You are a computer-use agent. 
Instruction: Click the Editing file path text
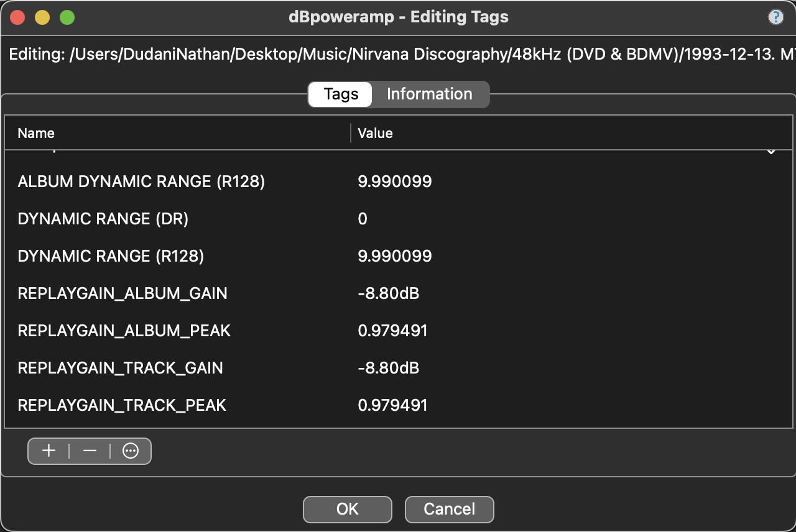click(402, 55)
